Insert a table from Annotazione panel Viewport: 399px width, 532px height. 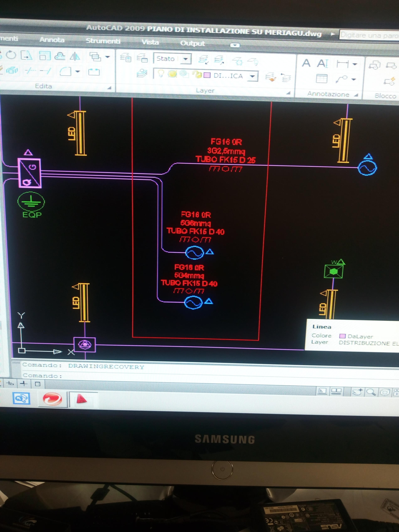point(322,78)
